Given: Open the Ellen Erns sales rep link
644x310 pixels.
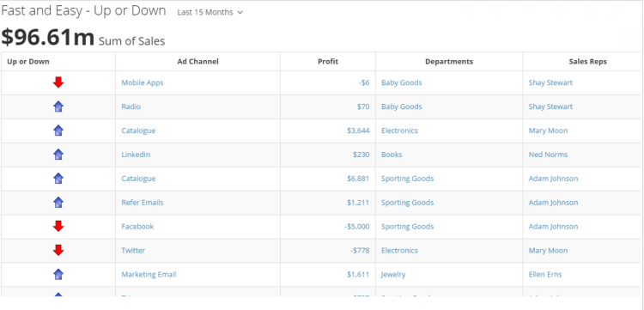Looking at the screenshot, I should tap(545, 274).
